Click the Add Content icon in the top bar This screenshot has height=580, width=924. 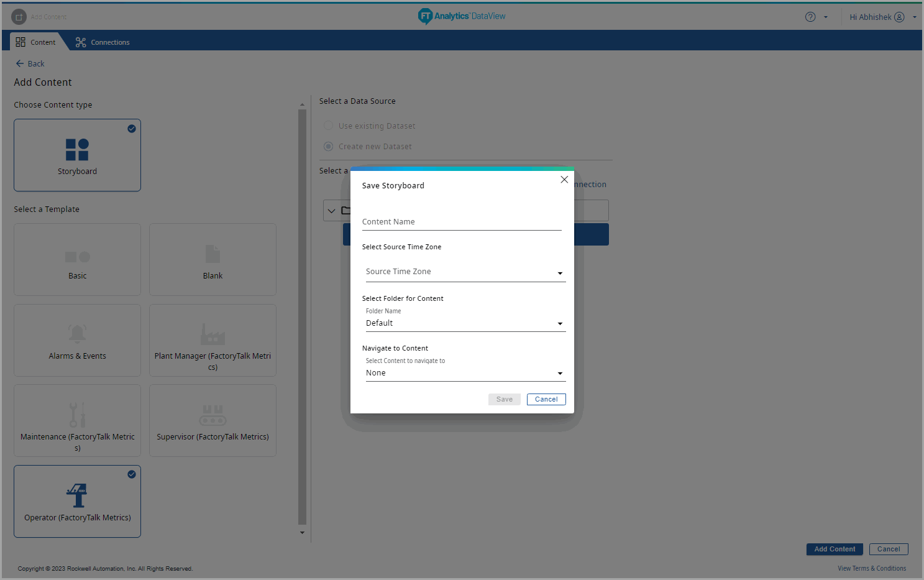click(x=19, y=17)
